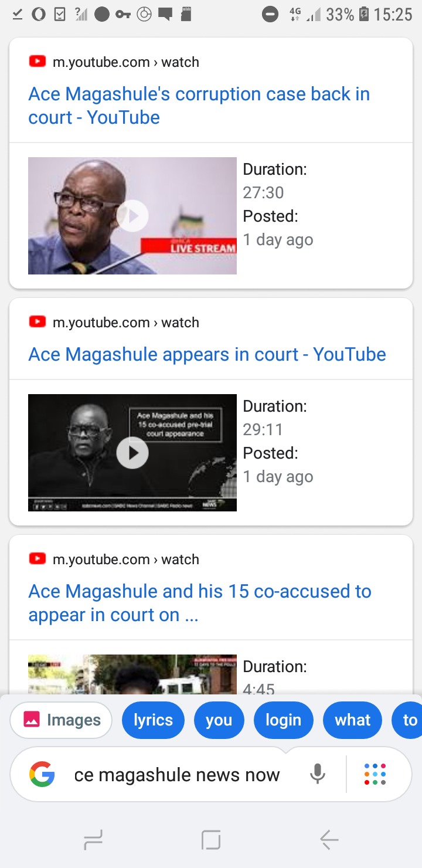Tap the Android home square button
This screenshot has height=868, width=422.
211,840
